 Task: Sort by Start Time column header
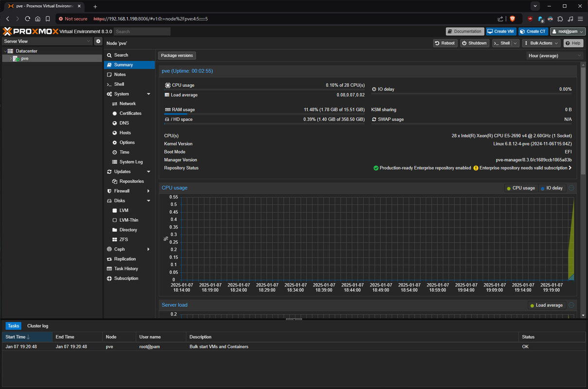coord(27,337)
